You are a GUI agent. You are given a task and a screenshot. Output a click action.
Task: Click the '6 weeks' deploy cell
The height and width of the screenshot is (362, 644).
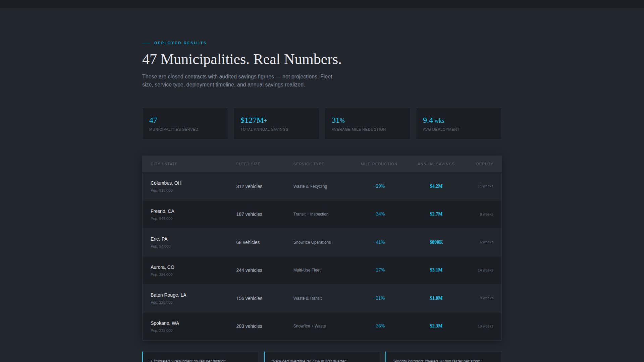(487, 242)
